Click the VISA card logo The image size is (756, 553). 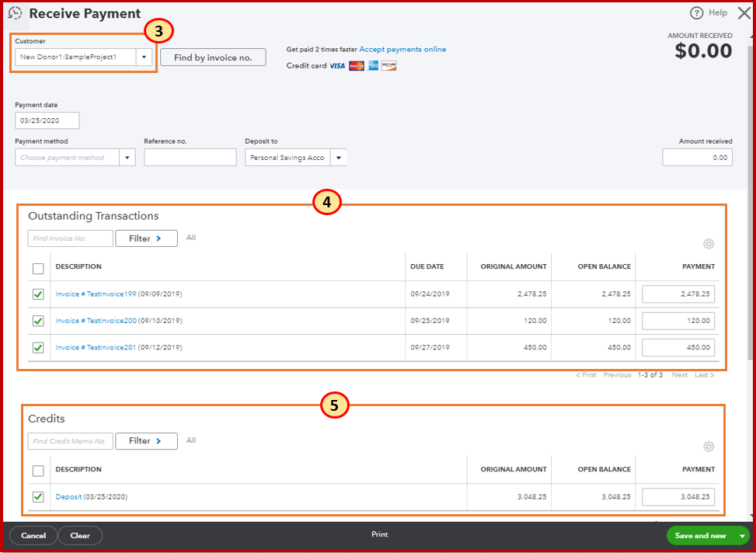pos(337,66)
